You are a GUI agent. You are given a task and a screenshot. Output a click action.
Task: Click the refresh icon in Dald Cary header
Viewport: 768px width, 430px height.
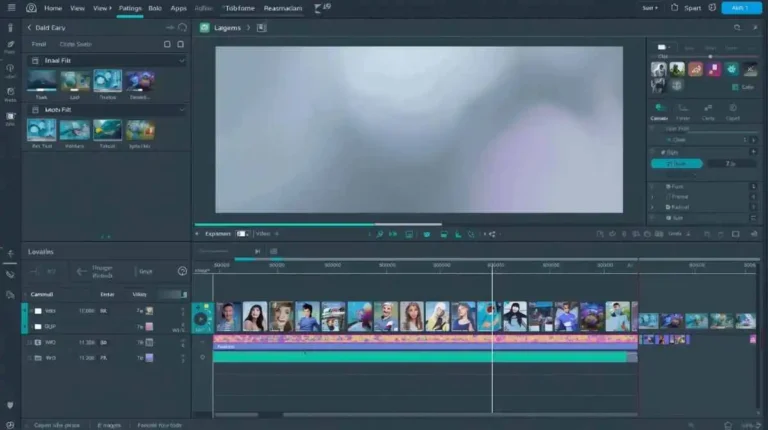[x=182, y=27]
